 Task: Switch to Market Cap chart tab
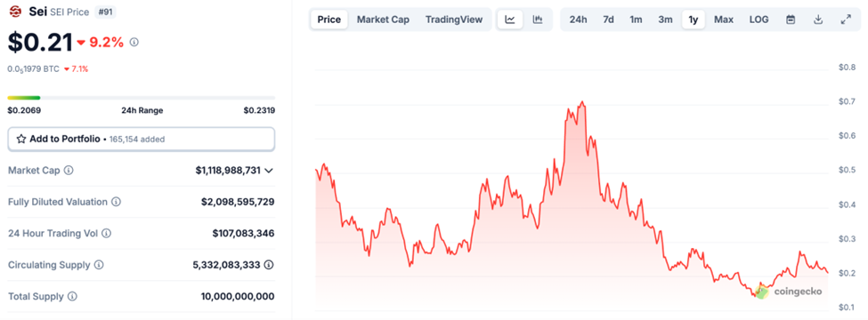pos(383,20)
